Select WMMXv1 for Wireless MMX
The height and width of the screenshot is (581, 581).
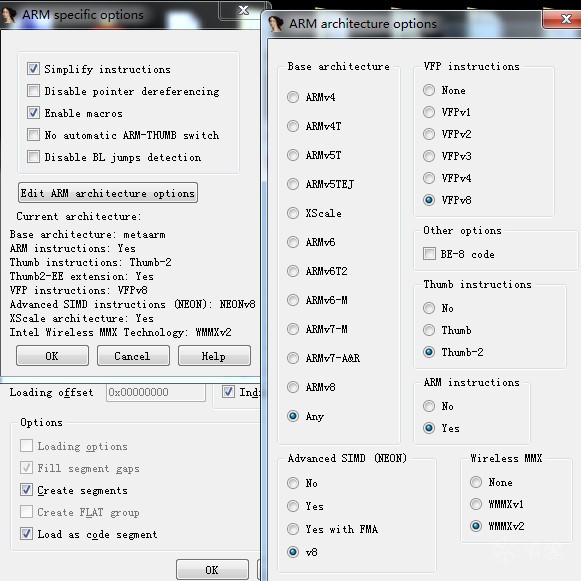(476, 504)
